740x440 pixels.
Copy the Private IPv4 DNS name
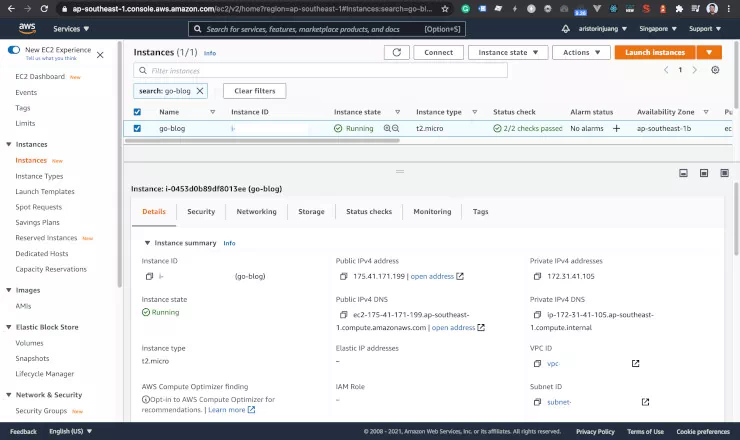point(537,314)
